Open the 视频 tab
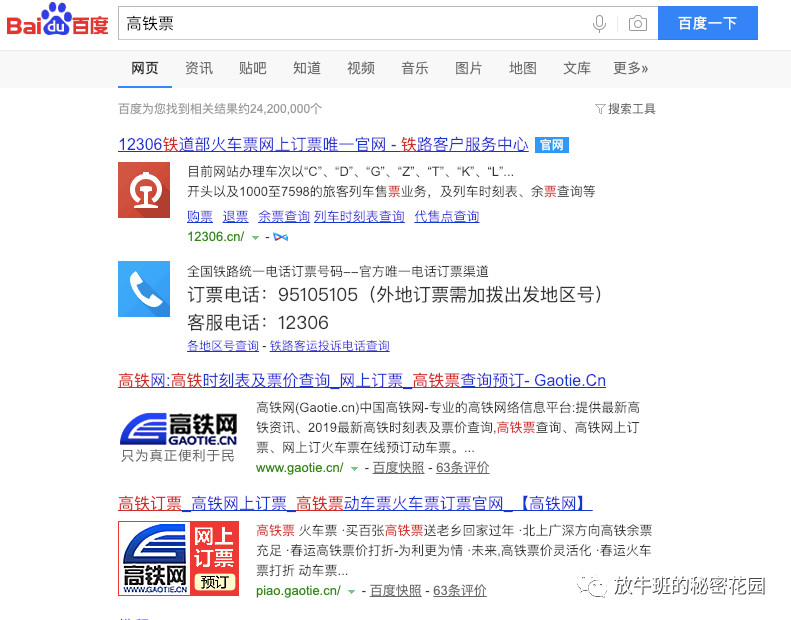This screenshot has width=791, height=620. tap(361, 68)
